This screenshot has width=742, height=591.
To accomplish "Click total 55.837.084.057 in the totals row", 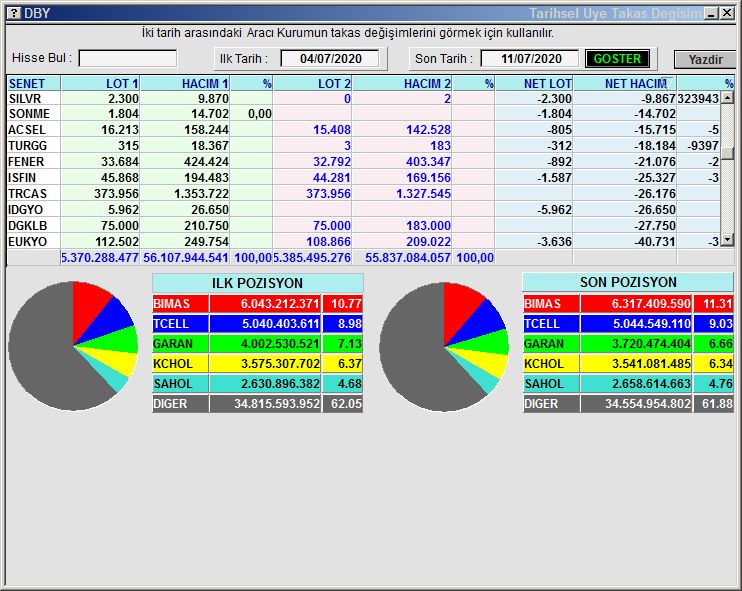I will pos(408,258).
